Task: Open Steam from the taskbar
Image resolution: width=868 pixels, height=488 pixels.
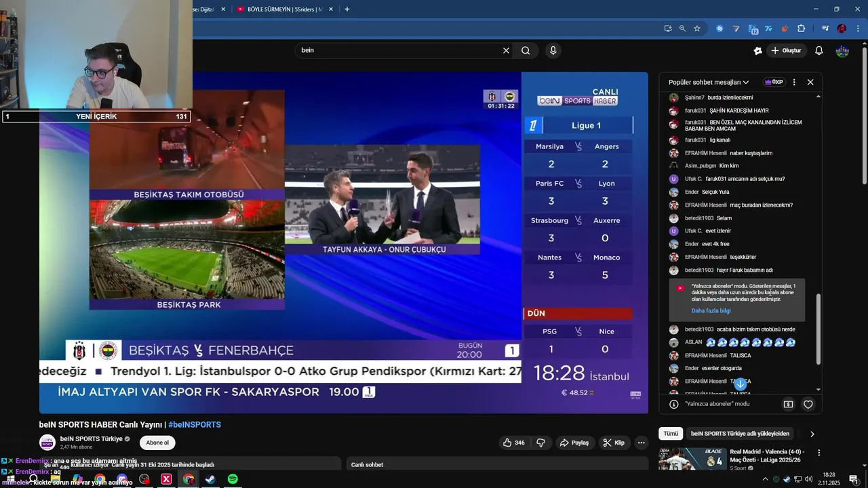Action: click(x=211, y=479)
